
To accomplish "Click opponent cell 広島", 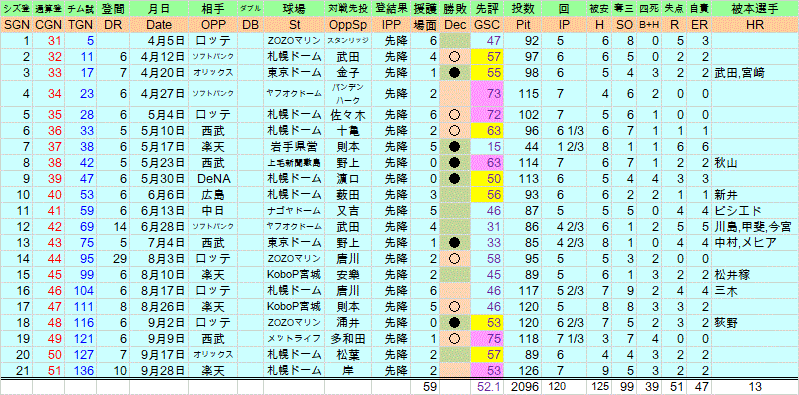I will tap(212, 194).
